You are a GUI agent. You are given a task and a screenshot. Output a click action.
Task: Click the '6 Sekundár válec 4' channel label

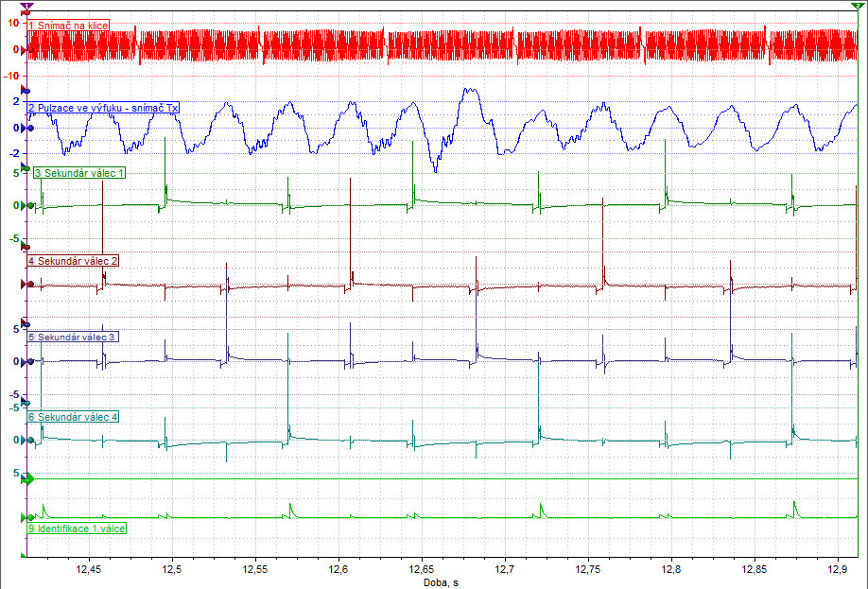click(x=73, y=416)
